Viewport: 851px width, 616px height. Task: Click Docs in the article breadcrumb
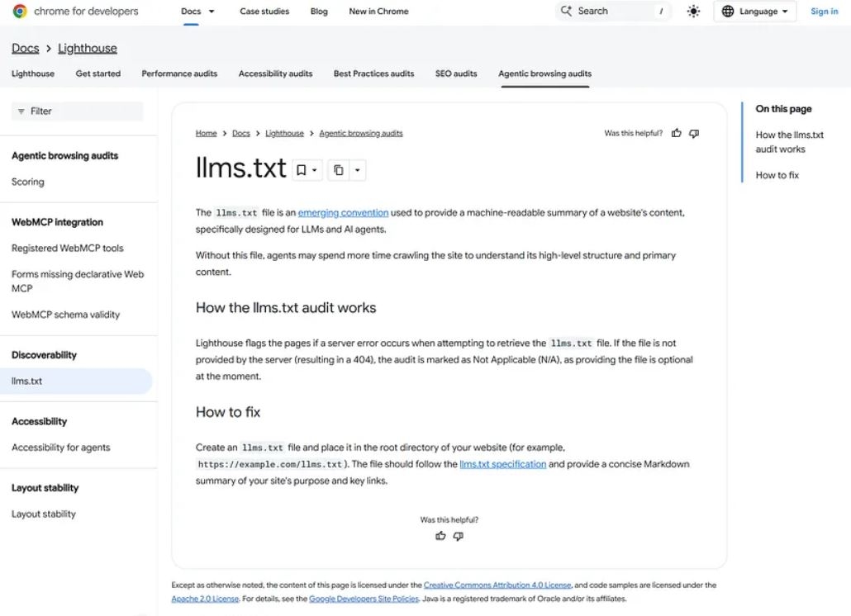click(241, 134)
